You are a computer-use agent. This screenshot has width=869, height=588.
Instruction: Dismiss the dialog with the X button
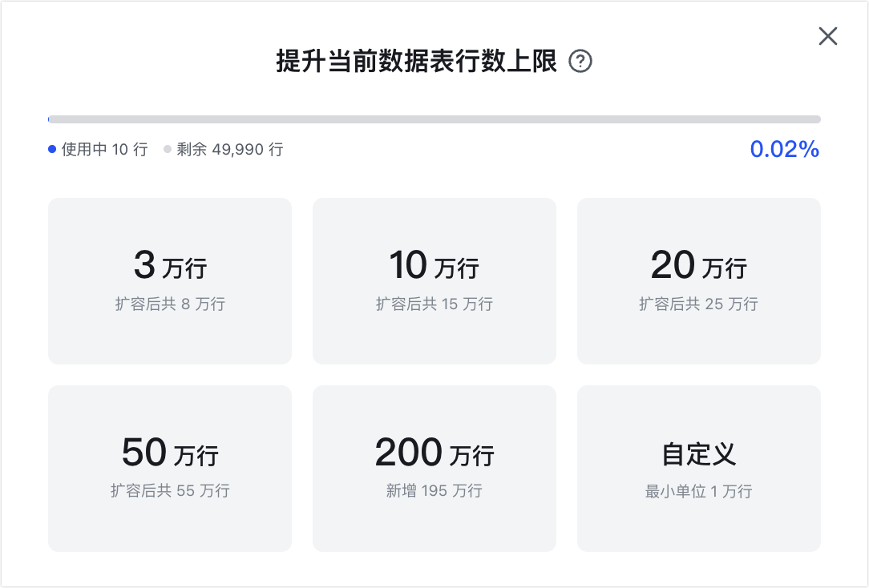(x=827, y=36)
